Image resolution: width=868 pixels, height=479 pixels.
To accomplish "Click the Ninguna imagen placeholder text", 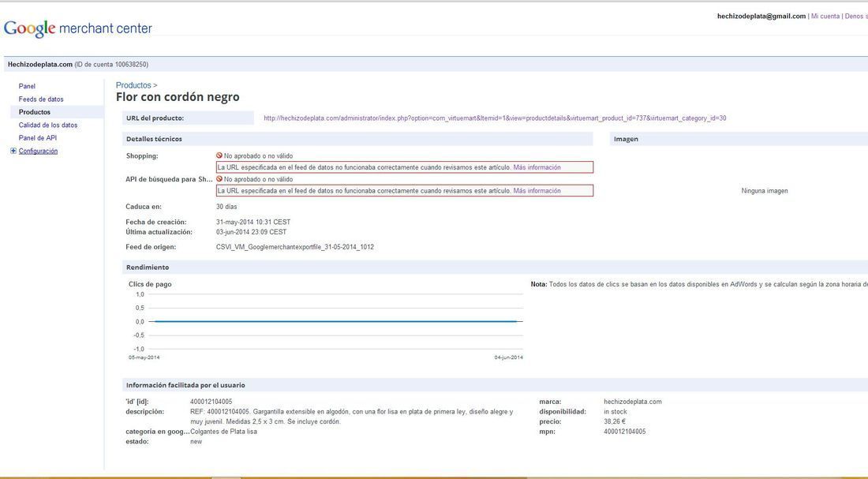I will [x=765, y=190].
